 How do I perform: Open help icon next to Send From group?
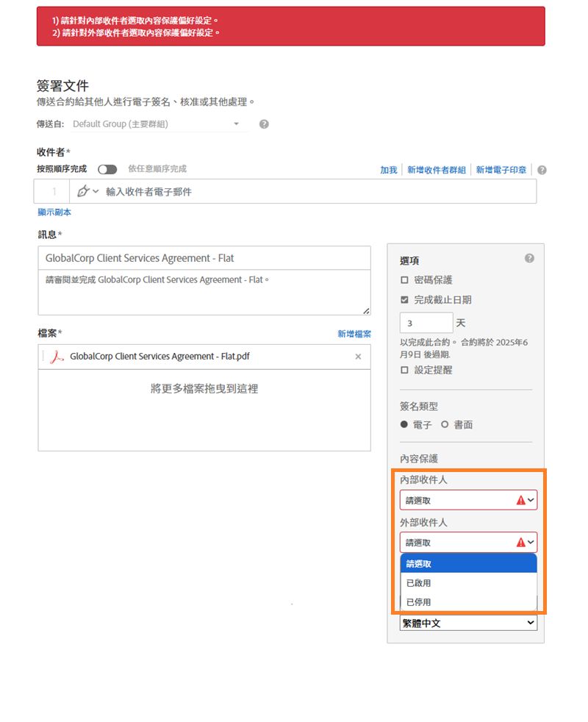[x=264, y=124]
